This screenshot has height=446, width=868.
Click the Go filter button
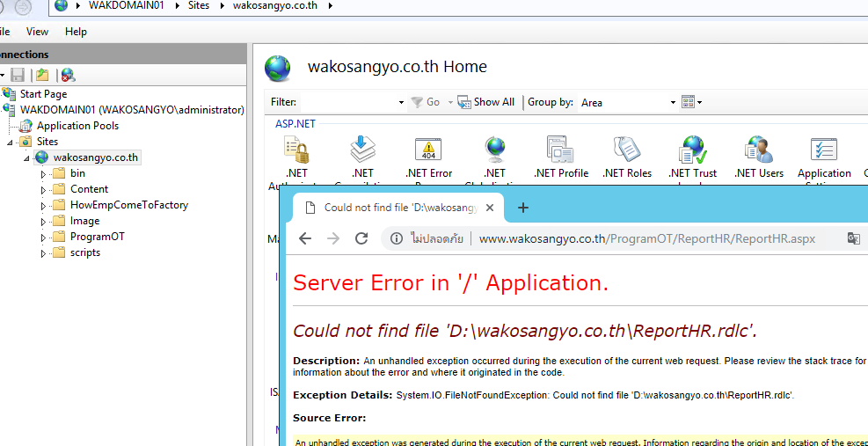[426, 102]
